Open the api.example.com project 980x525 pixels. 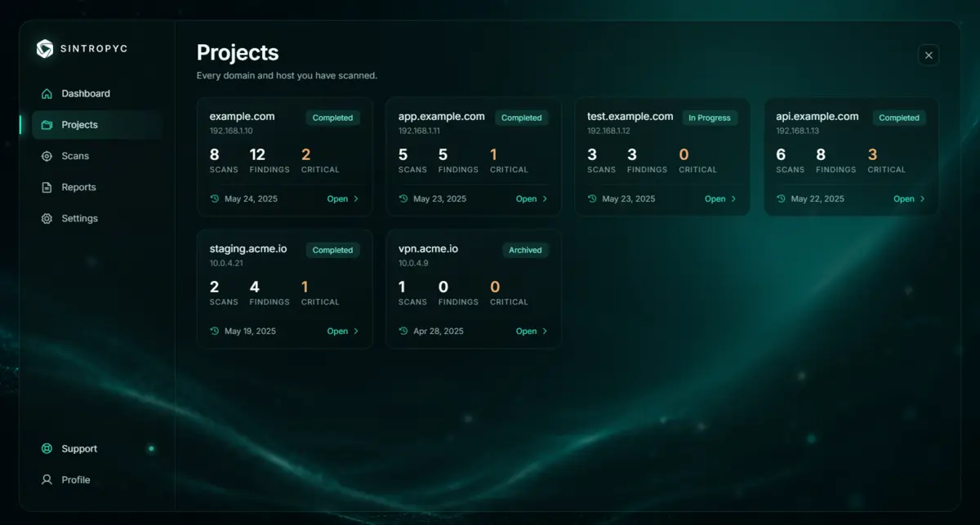(x=909, y=199)
